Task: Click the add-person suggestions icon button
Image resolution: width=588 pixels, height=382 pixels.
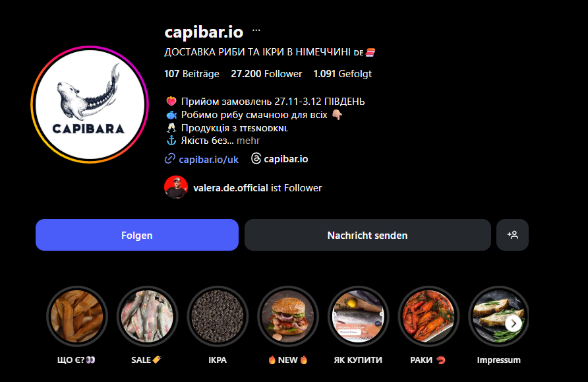Action: tap(512, 235)
